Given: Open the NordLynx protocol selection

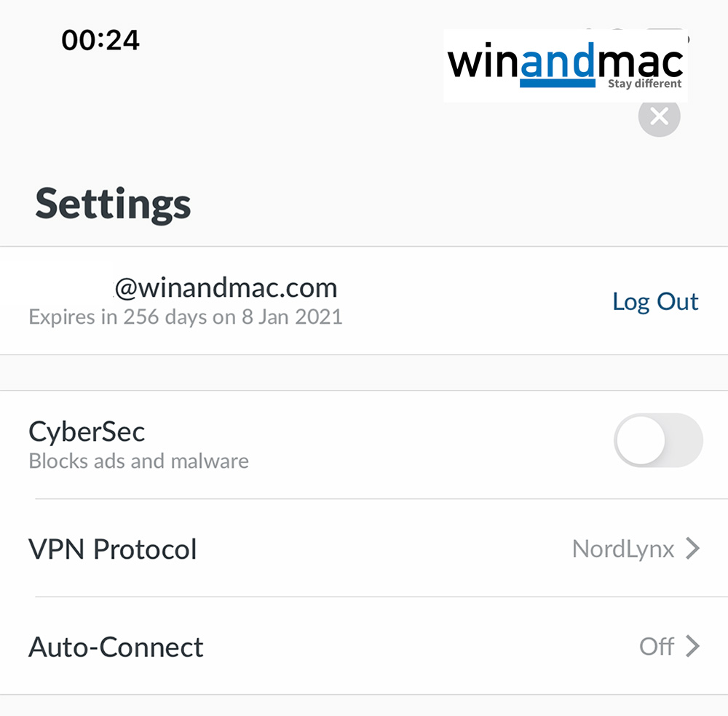Looking at the screenshot, I should pyautogui.click(x=623, y=549).
